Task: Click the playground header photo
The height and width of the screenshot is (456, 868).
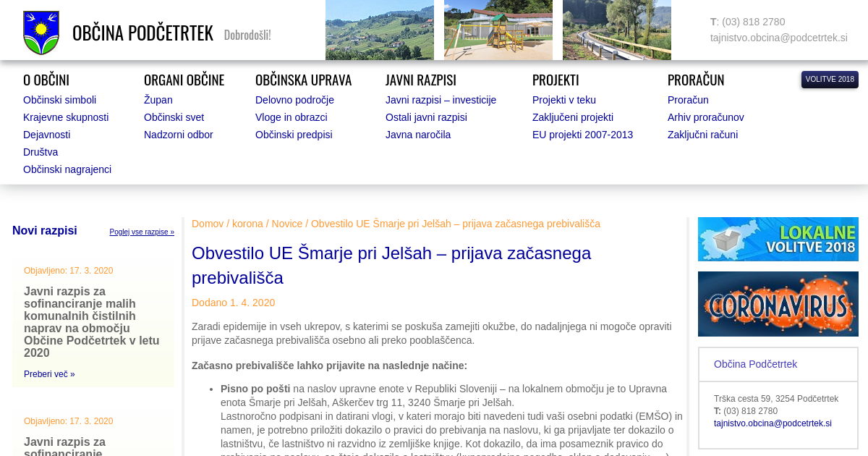Action: tap(498, 30)
